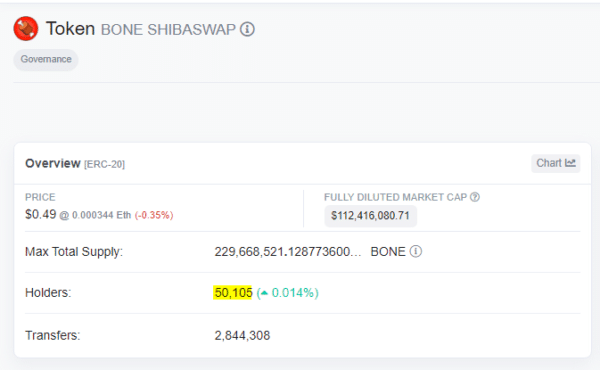Open the Chart button
Viewport: 600px width, 370px height.
(556, 163)
